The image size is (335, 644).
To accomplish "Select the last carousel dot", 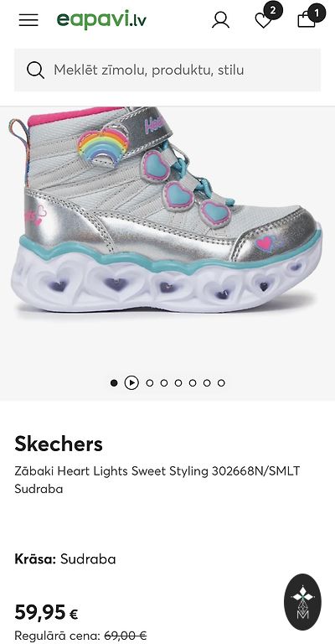I will (221, 382).
